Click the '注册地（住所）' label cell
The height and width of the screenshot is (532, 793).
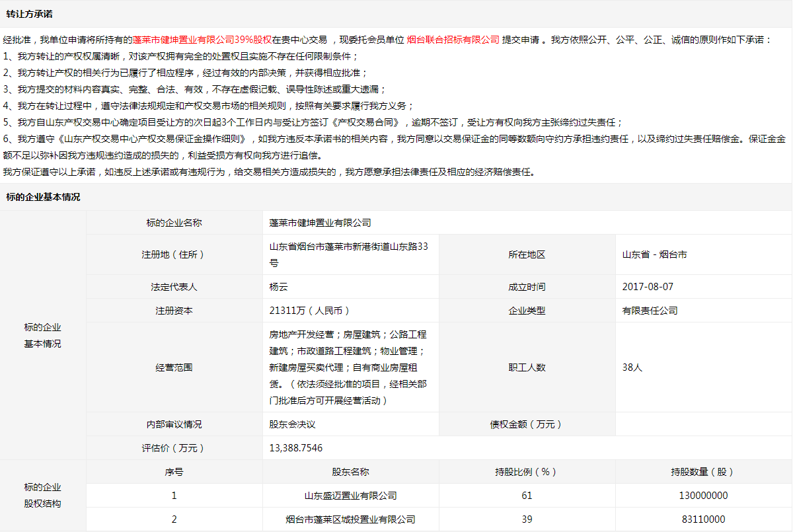pyautogui.click(x=174, y=254)
